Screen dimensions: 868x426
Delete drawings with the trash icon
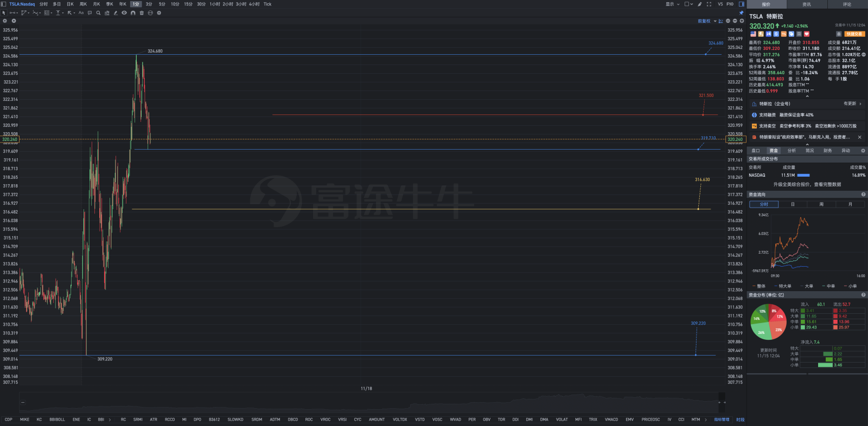142,13
